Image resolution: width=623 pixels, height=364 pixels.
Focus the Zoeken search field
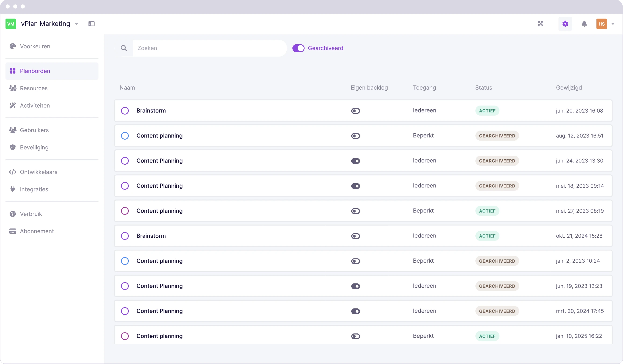[210, 48]
